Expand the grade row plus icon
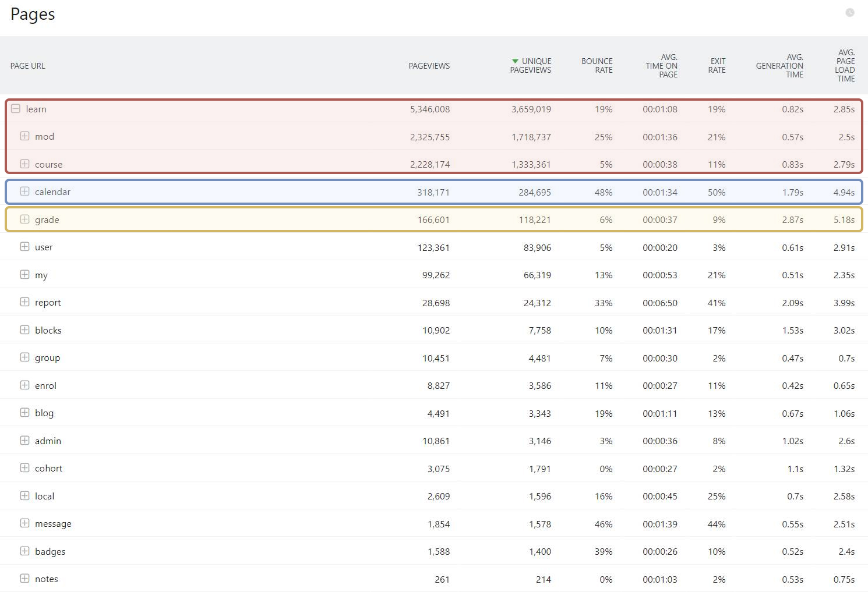 pyautogui.click(x=24, y=219)
